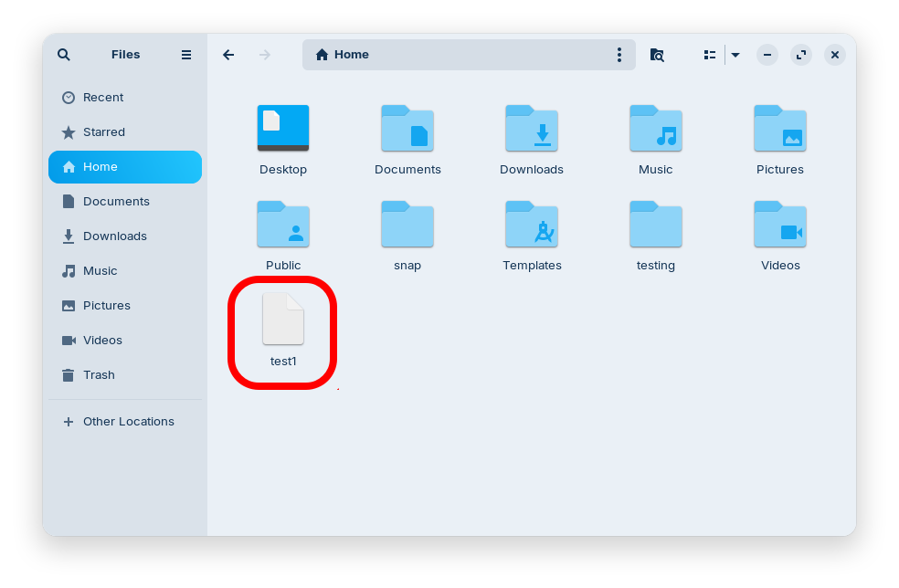Select the testing folder icon
Screen dimensions: 899x588
tap(656, 224)
